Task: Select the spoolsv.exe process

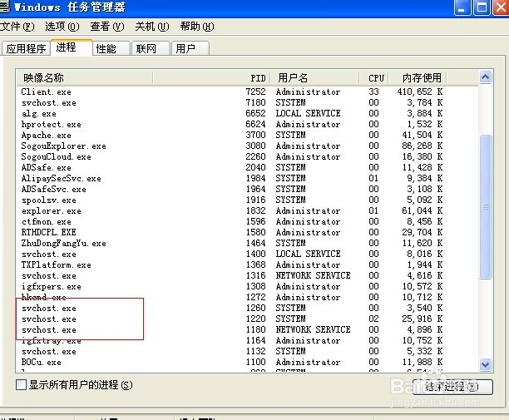Action: pyautogui.click(x=247, y=200)
